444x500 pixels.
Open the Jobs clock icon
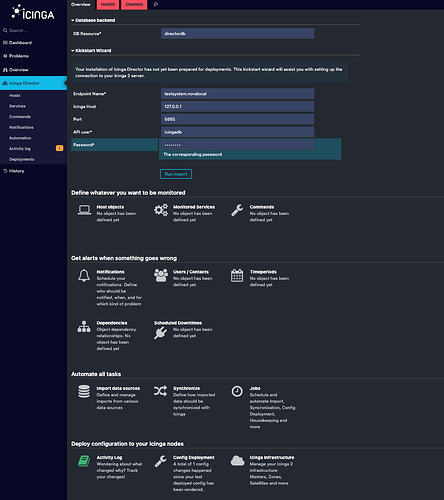[x=237, y=391]
